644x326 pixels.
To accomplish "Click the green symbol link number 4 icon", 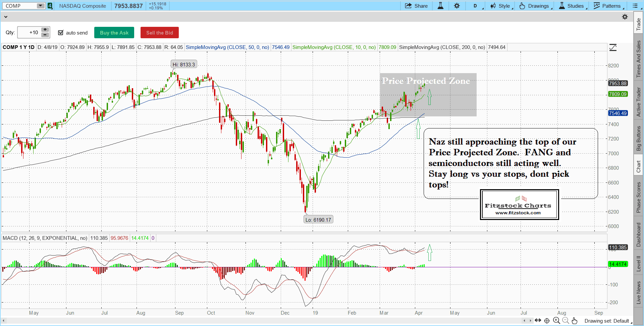I will tap(50, 6).
